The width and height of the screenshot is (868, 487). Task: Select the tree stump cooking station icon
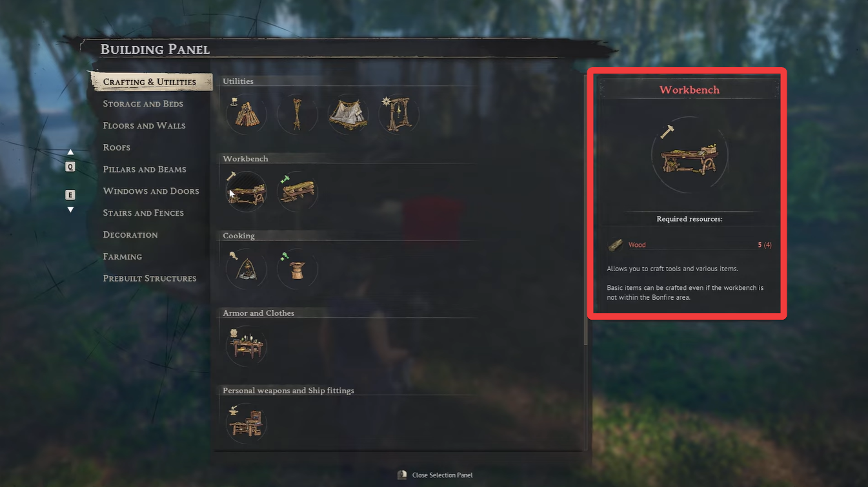tap(297, 269)
